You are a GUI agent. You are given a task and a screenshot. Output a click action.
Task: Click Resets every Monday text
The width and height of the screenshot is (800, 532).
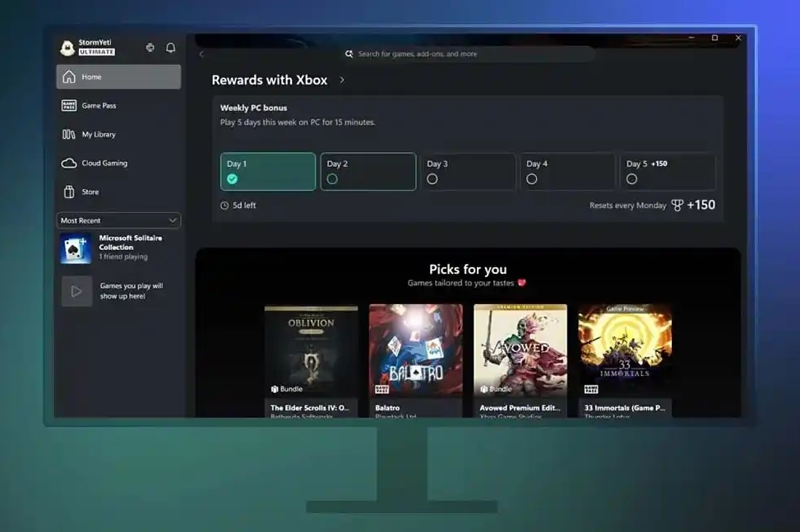pyautogui.click(x=628, y=206)
